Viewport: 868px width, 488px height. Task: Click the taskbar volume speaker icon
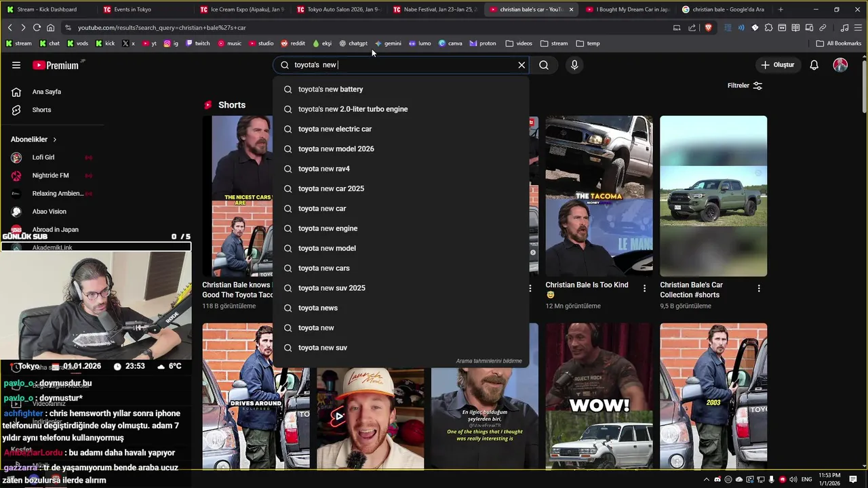click(794, 480)
